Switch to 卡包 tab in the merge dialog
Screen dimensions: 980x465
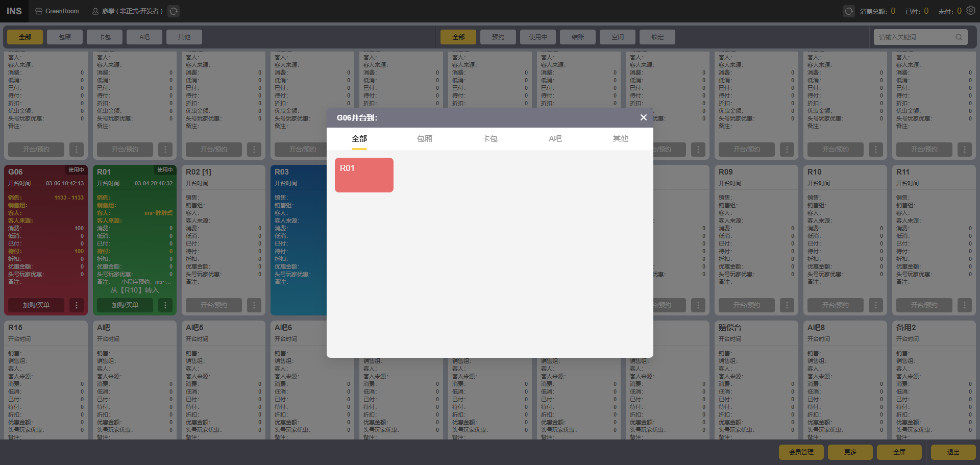(490, 139)
